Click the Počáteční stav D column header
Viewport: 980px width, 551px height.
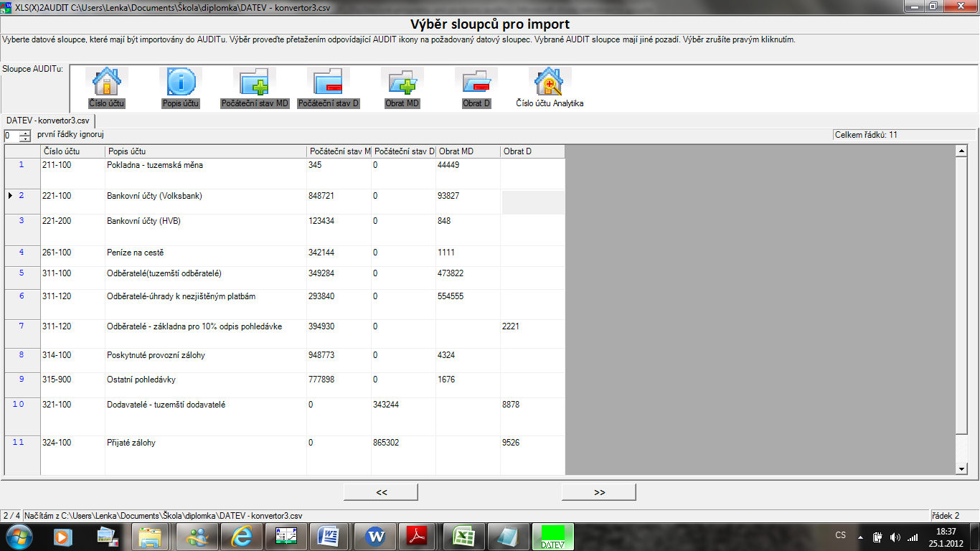pos(404,151)
